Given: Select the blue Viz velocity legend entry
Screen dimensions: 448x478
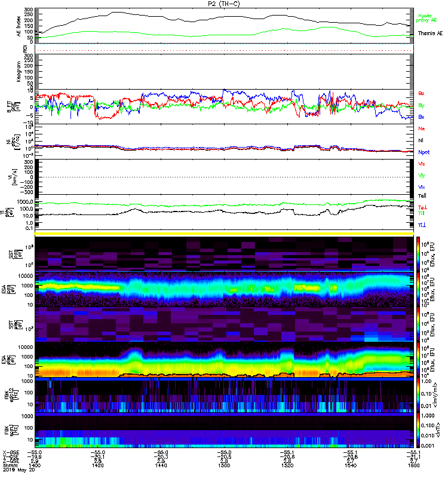Looking at the screenshot, I should coord(422,187).
